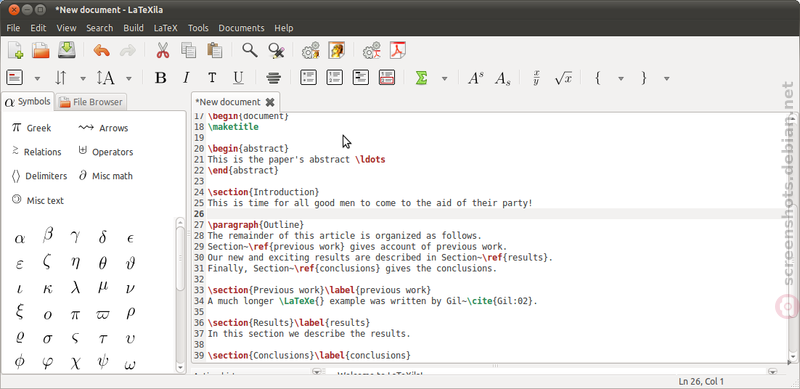Show the Misc text symbols category

(x=37, y=200)
